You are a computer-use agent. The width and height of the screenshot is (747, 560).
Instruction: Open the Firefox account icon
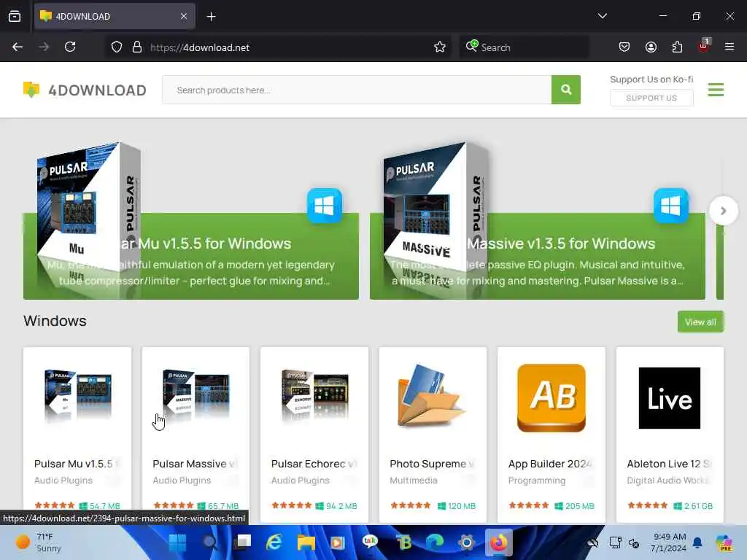(651, 47)
